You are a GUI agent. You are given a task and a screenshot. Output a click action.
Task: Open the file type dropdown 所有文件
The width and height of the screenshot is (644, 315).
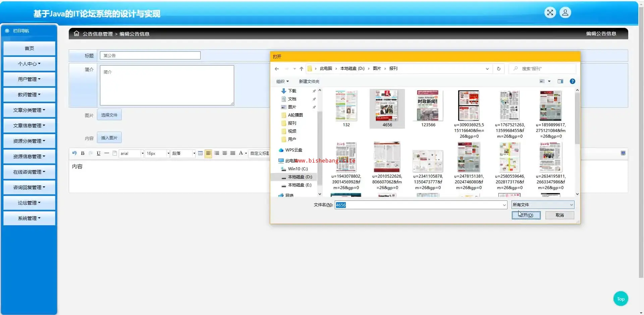[x=543, y=205]
